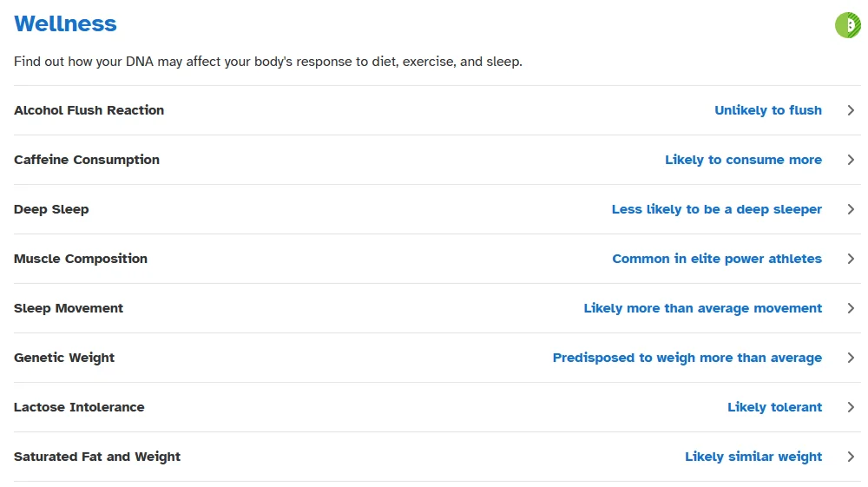Click the Deep Sleep row chevron
The image size is (868, 487).
(851, 209)
